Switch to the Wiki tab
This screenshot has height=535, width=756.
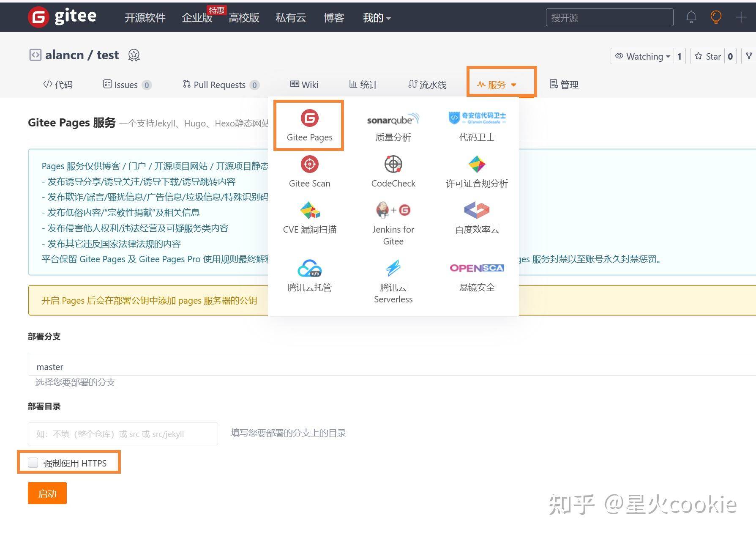pos(304,85)
